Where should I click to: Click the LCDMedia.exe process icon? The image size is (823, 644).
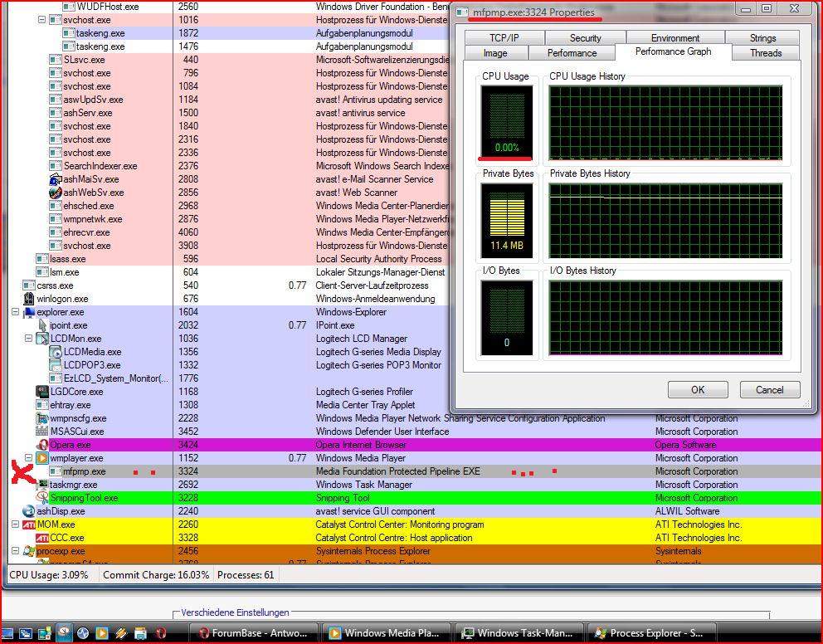56,352
